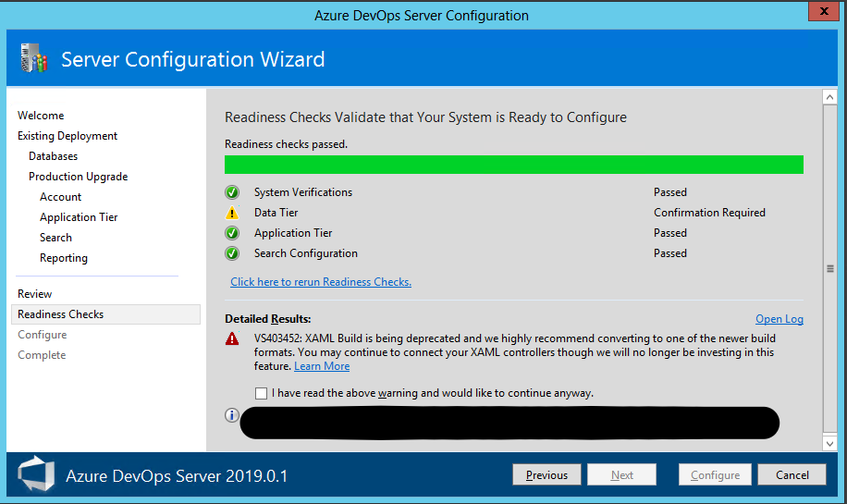Open the Account step in sidebar
Viewport: 847px width, 504px height.
pyautogui.click(x=60, y=197)
